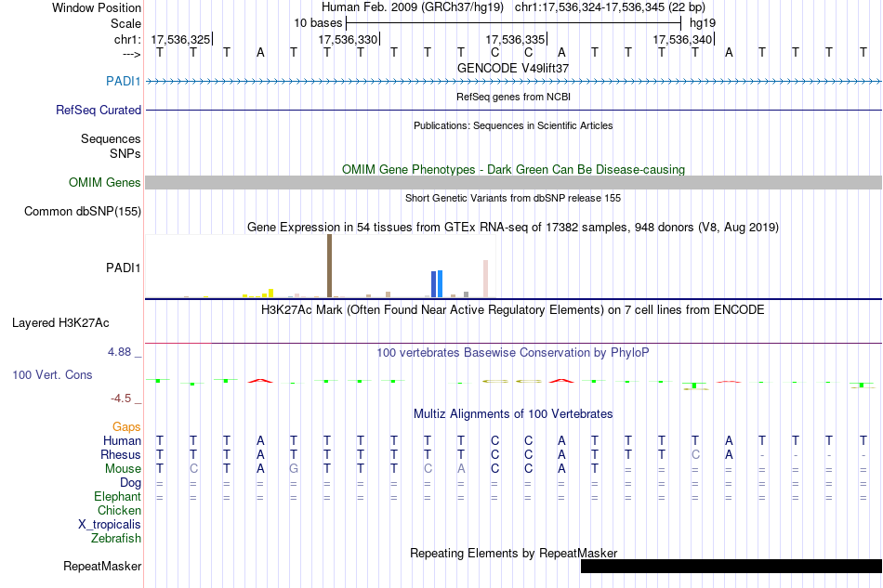Click the Window Position label

pyautogui.click(x=97, y=7)
